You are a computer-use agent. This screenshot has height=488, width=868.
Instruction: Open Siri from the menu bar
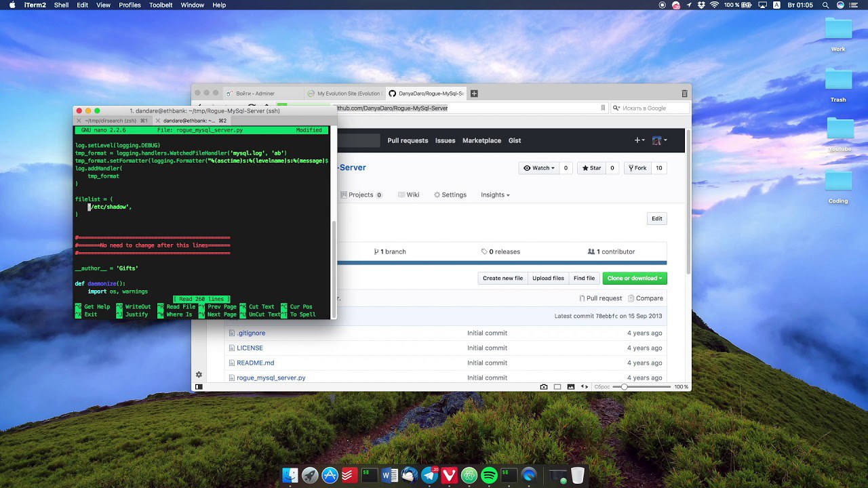click(x=839, y=5)
